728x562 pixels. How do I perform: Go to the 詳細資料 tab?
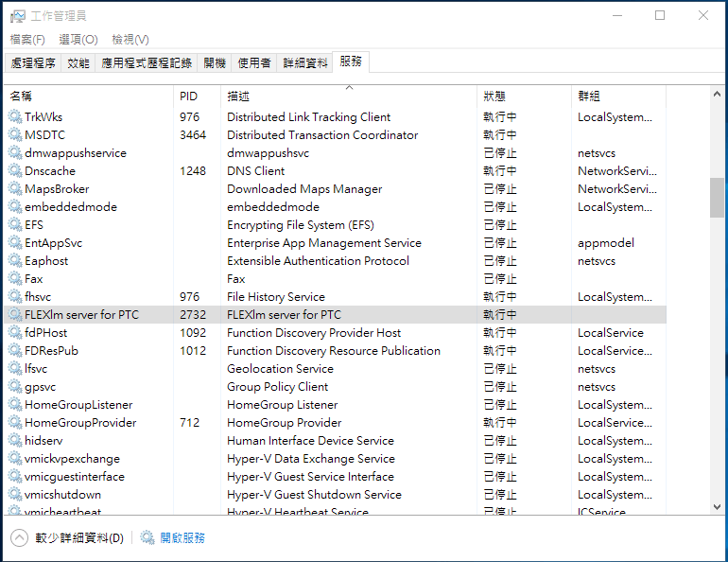(x=305, y=63)
